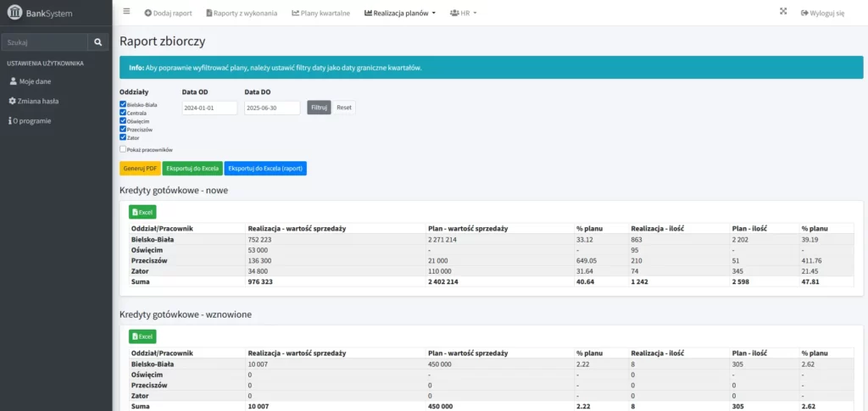Click the green Eksportuj do Excela button

coord(192,168)
